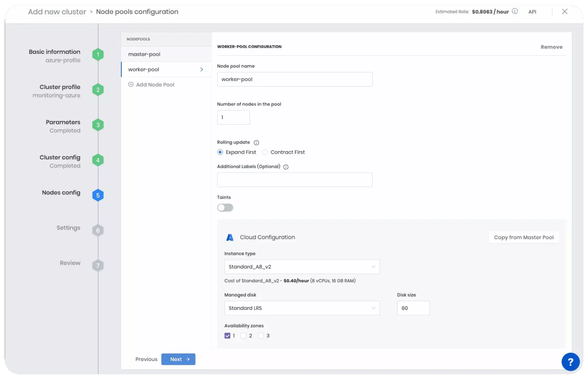Check availability zone 2
588x379 pixels.
243,336
